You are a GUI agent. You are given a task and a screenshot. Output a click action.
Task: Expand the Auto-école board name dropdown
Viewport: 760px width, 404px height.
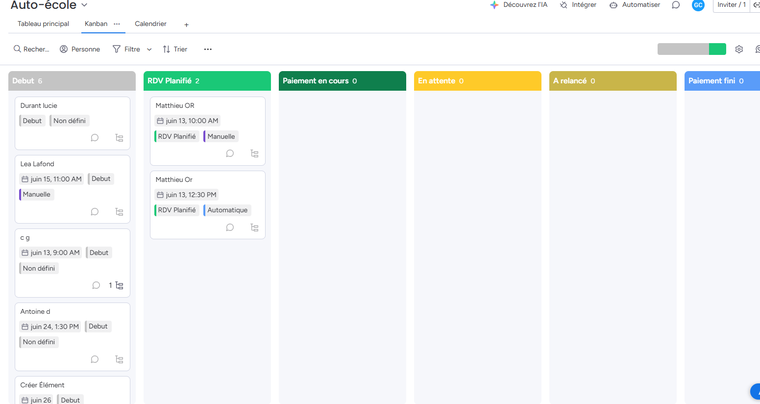click(x=85, y=5)
